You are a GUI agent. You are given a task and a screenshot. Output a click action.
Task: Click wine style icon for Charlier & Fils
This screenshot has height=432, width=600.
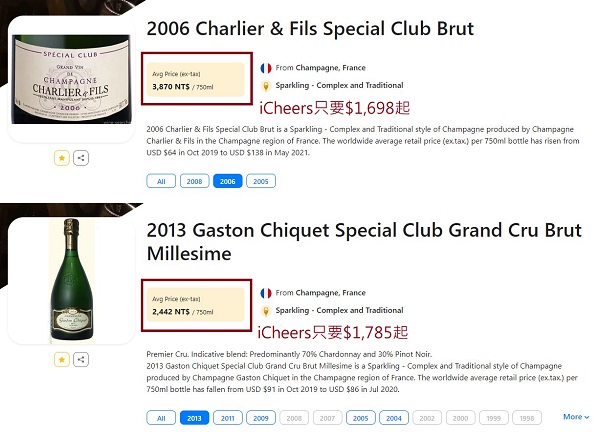click(x=266, y=86)
